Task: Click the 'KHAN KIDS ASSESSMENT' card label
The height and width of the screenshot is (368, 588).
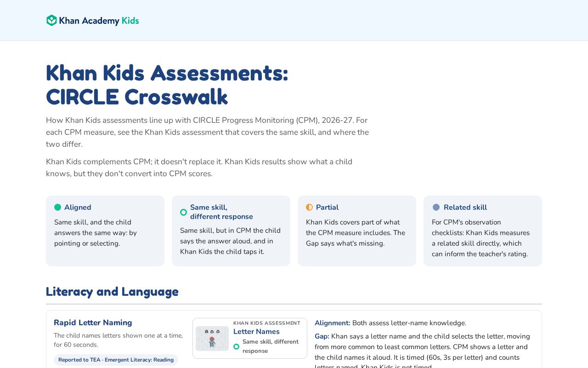Action: point(267,323)
